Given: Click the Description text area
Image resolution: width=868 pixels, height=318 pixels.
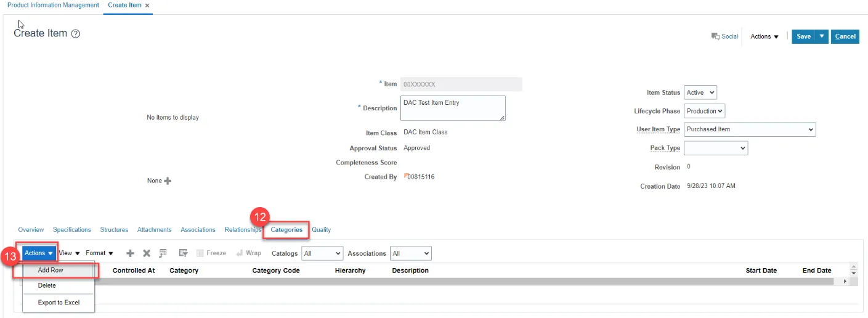Looking at the screenshot, I should [453, 108].
